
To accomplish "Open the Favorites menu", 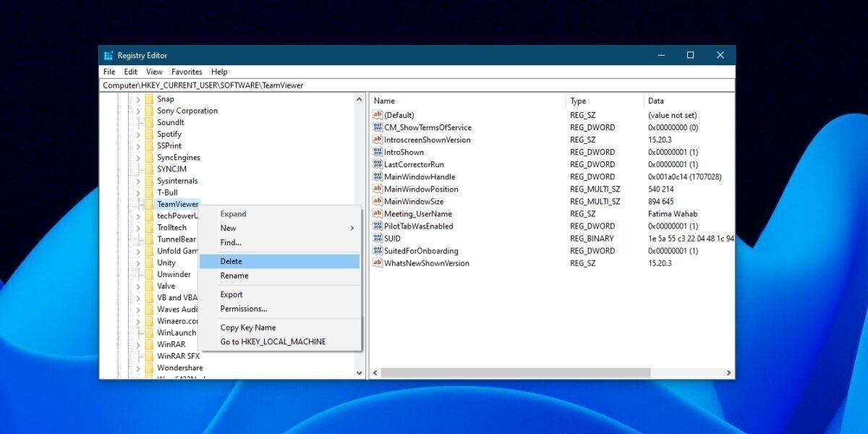I will (x=187, y=71).
